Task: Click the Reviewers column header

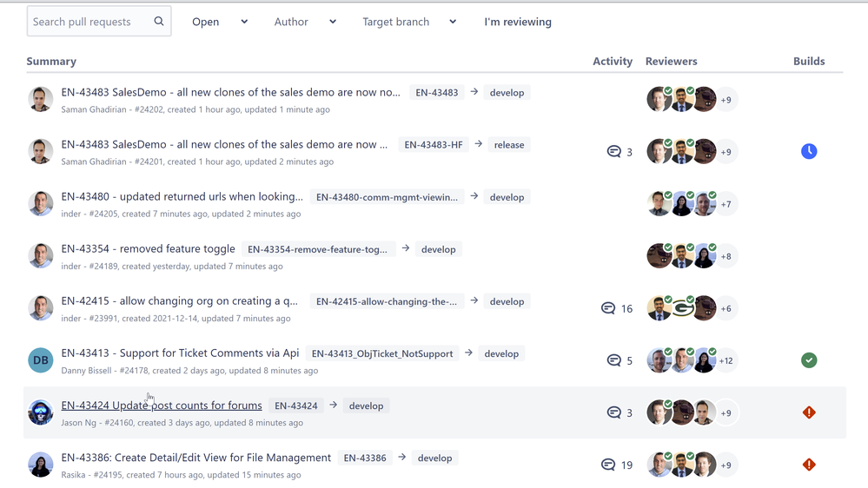Action: [672, 62]
